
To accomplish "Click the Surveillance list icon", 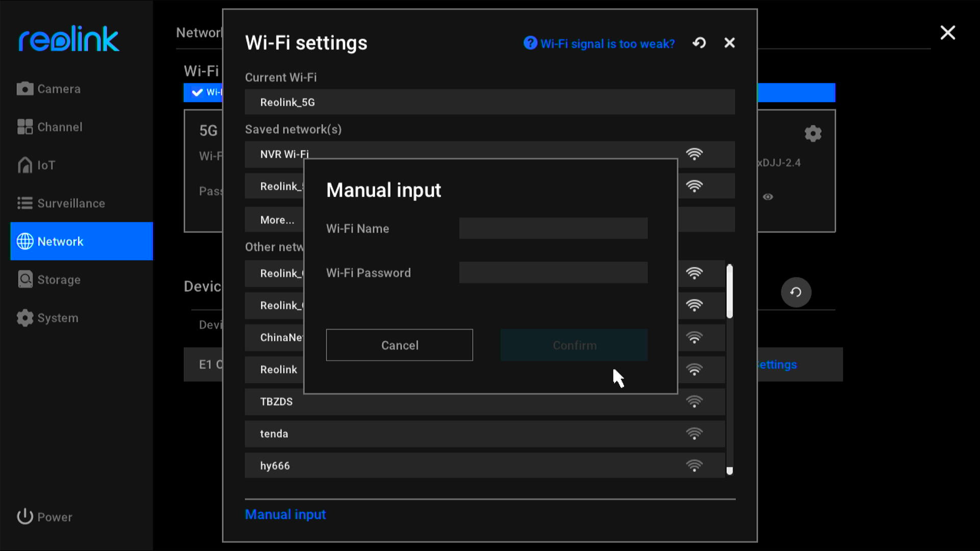I will 24,203.
